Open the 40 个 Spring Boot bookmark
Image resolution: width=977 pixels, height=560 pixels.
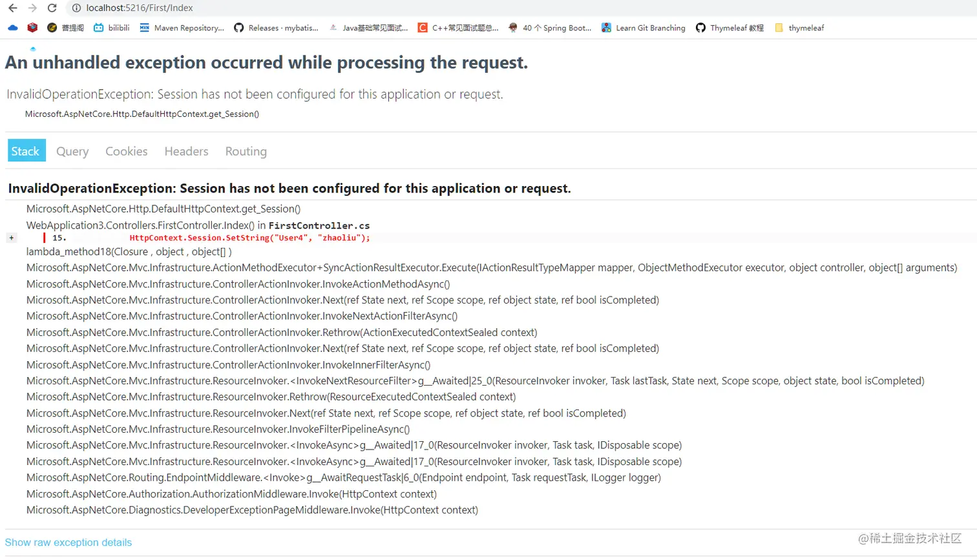pos(549,28)
